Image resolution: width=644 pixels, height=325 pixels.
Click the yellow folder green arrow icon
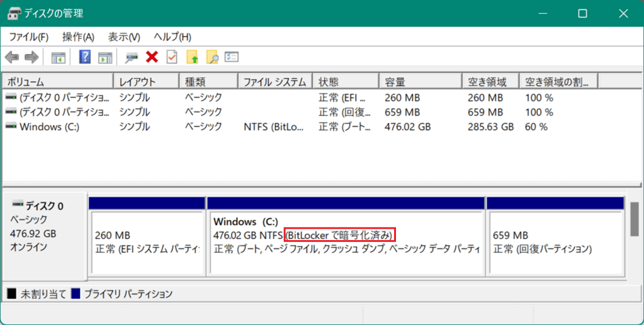pyautogui.click(x=193, y=57)
